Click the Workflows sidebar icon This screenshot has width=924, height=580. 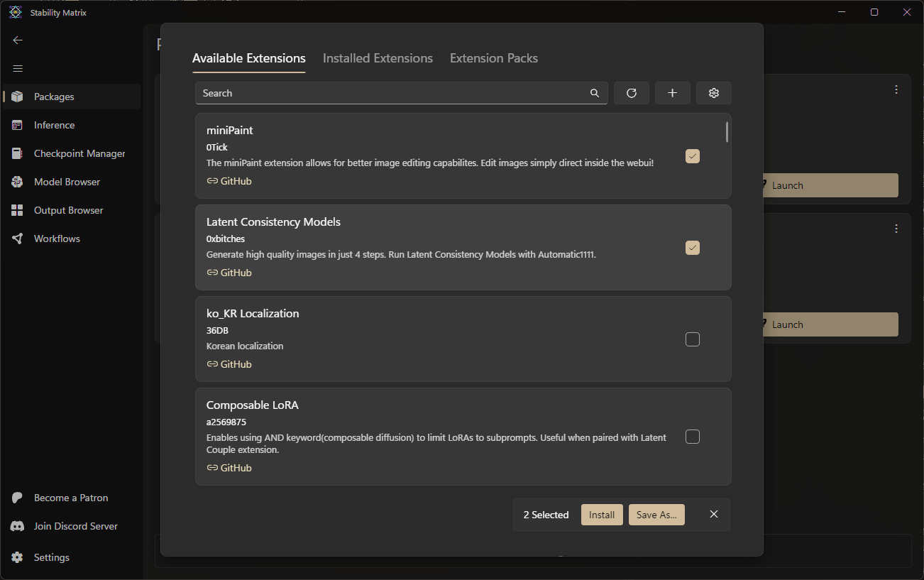[x=18, y=239]
